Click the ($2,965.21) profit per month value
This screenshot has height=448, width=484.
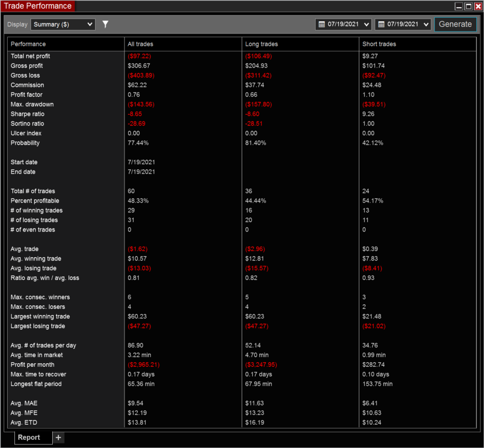click(144, 365)
